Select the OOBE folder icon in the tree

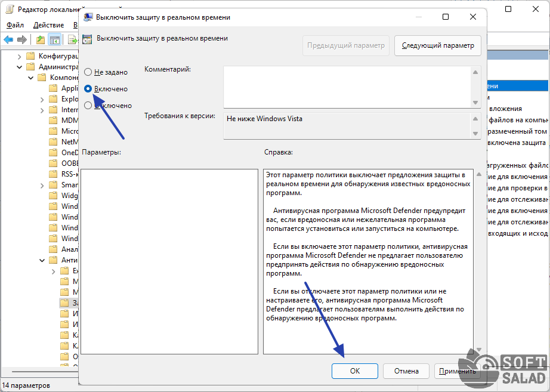pyautogui.click(x=53, y=163)
